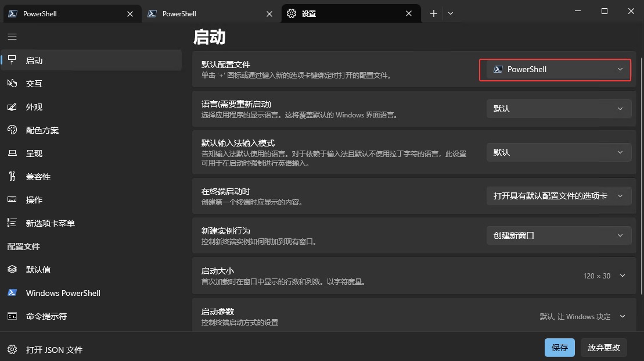Open the 外观 appearance settings icon

coord(12,107)
